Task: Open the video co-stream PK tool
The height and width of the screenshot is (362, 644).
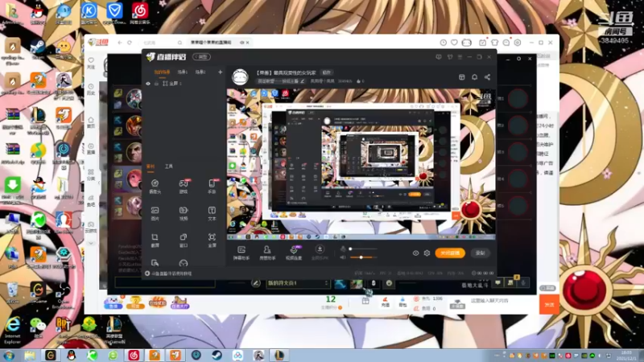Action: pos(294,253)
